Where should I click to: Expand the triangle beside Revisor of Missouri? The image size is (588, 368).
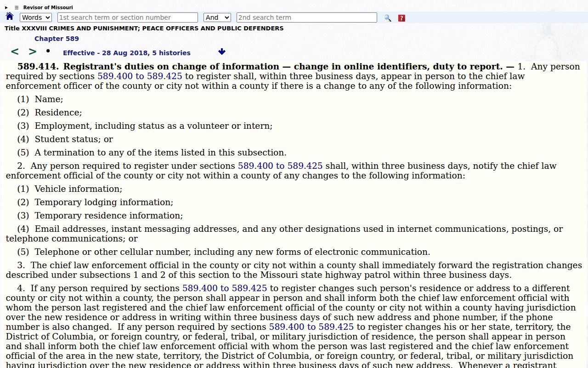(x=6, y=7)
